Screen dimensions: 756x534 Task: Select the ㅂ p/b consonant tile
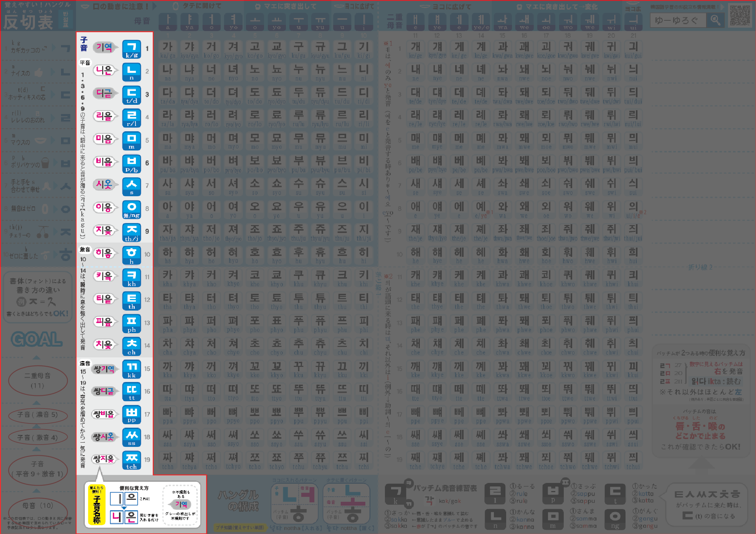132,164
